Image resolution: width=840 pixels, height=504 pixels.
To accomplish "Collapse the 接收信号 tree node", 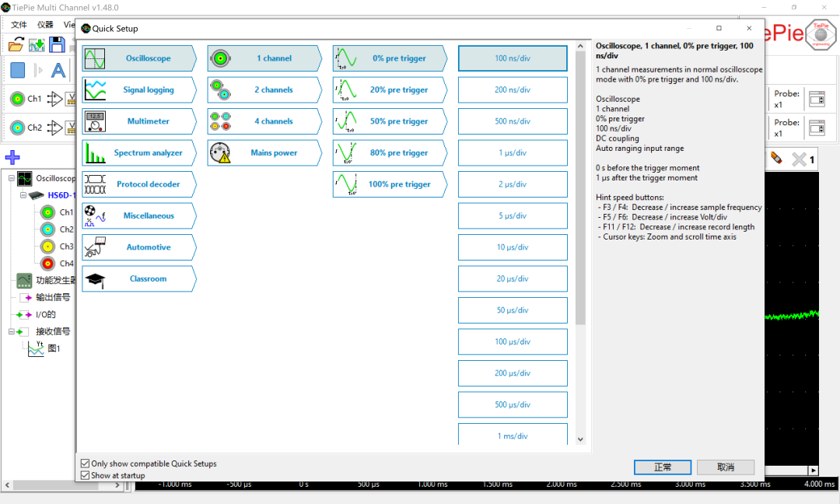I will 11,331.
